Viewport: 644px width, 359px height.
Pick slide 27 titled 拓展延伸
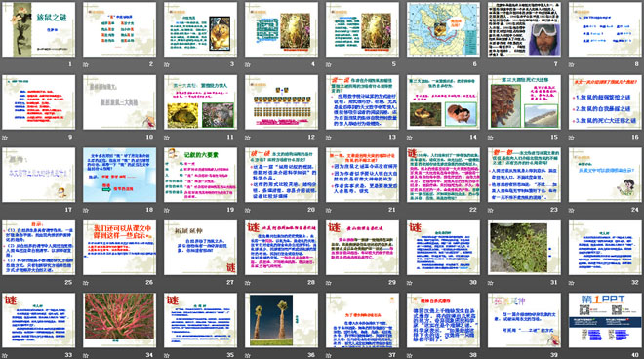[200, 248]
